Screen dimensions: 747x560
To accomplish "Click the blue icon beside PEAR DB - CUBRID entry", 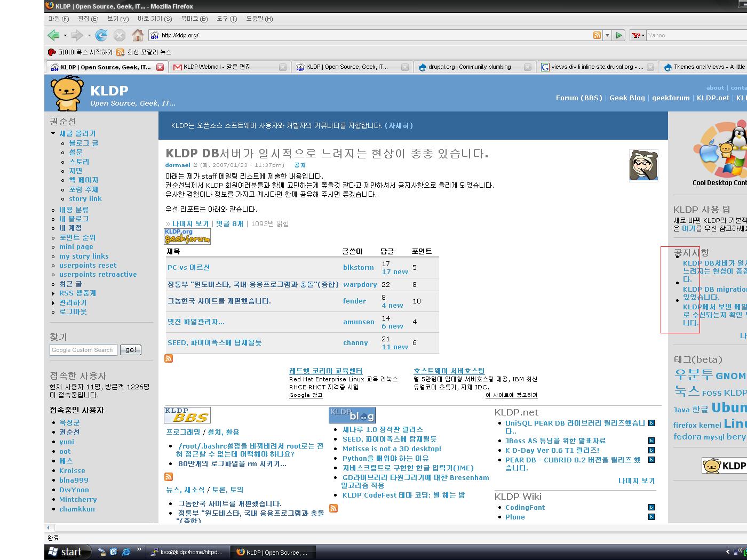I will [651, 460].
